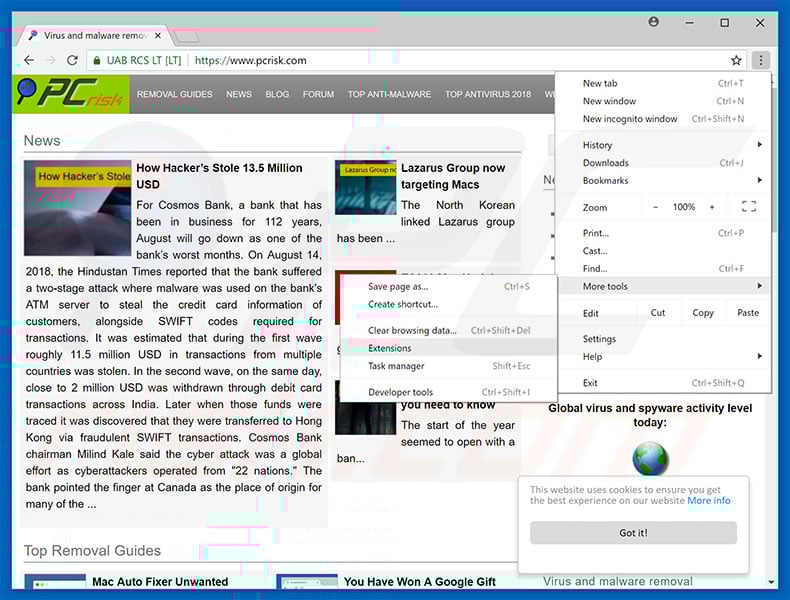This screenshot has width=790, height=600.
Task: Click the 100% zoom value
Action: (684, 207)
